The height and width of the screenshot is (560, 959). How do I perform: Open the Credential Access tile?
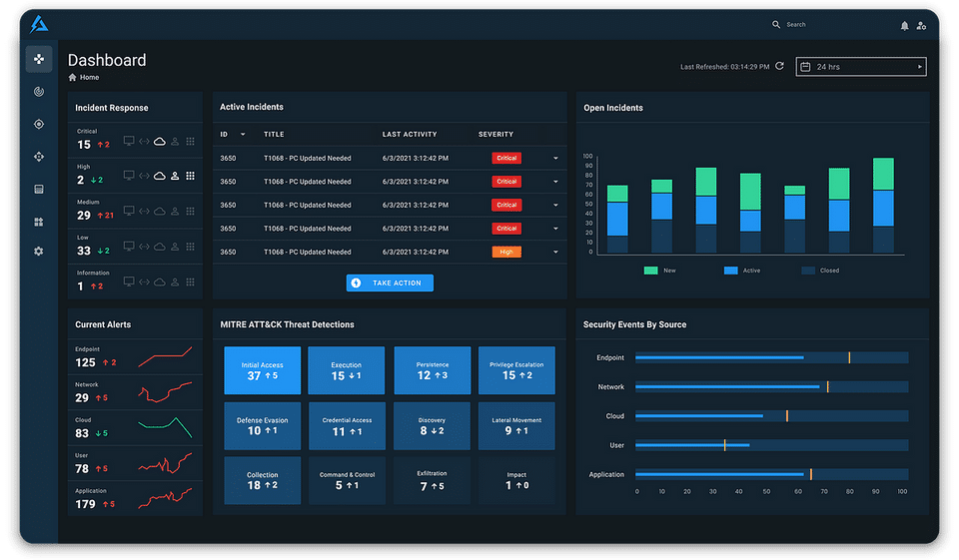[x=347, y=426]
